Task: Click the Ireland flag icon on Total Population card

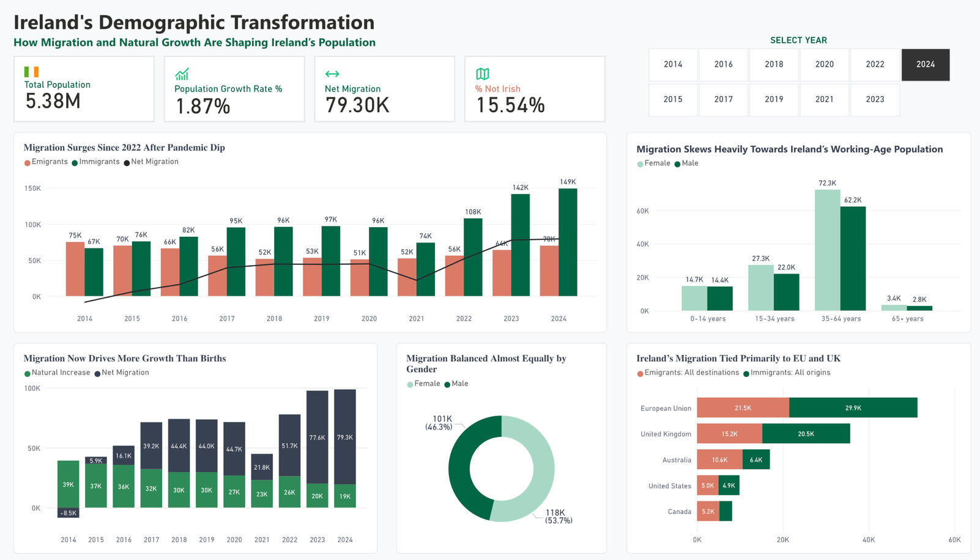Action: 31,72
